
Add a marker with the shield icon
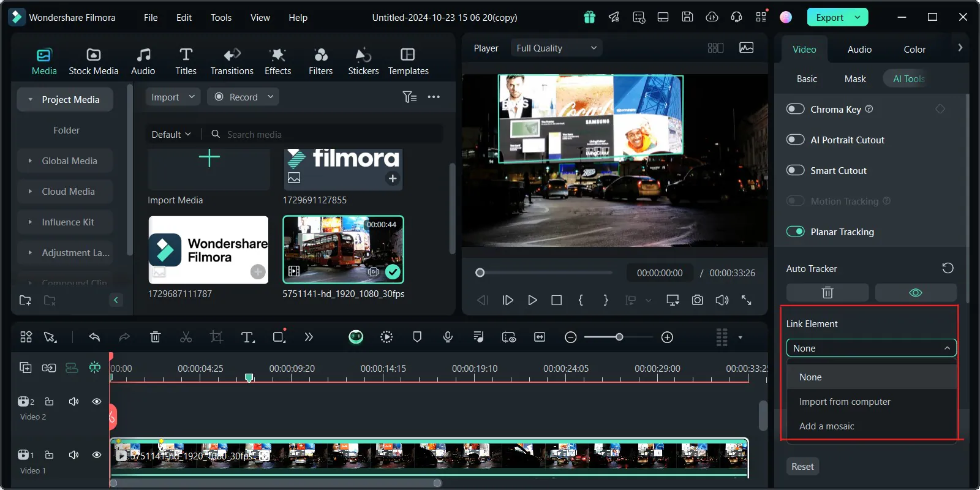point(417,337)
